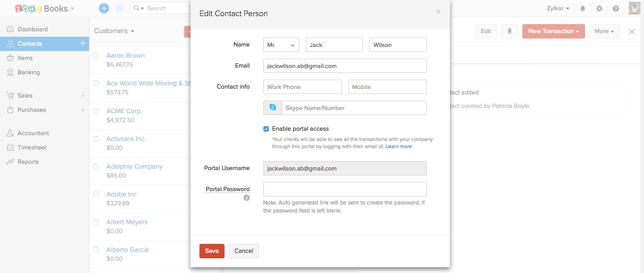Open the notifications bell
Image resolution: width=644 pixels, height=273 pixels.
pyautogui.click(x=583, y=9)
